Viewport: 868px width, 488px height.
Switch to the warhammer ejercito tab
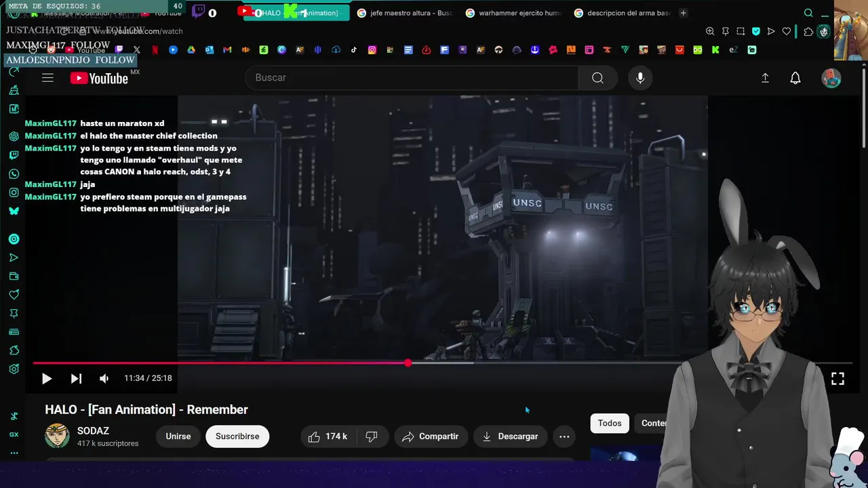click(513, 13)
